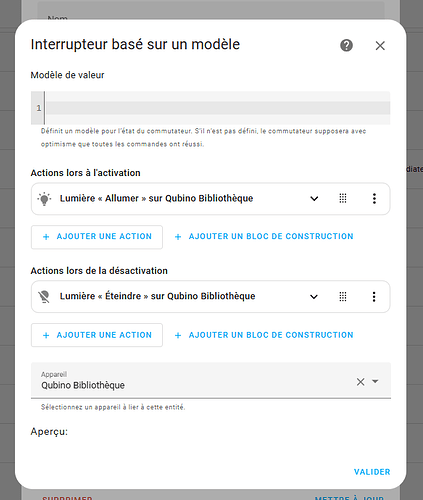Viewport: 423px width, 500px height.
Task: Grab the drag handle of the Allumer action
Action: click(343, 198)
